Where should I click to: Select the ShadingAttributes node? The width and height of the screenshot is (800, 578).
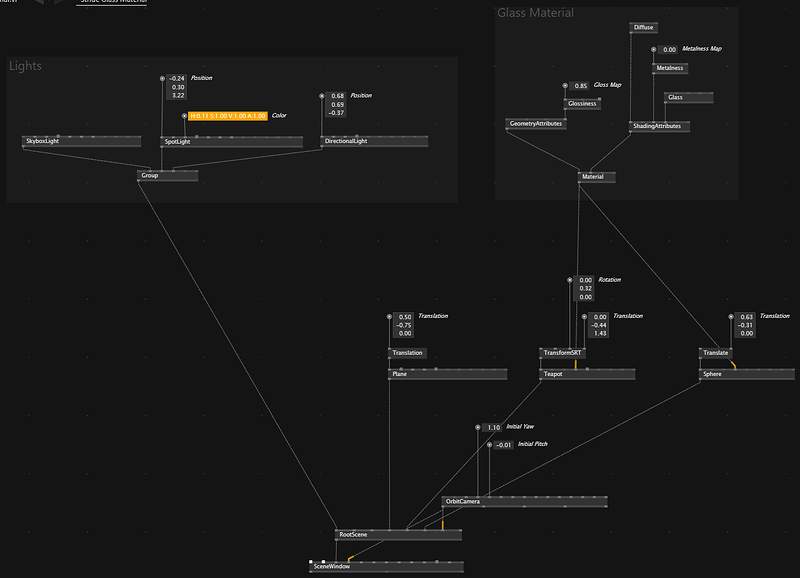[x=660, y=127]
